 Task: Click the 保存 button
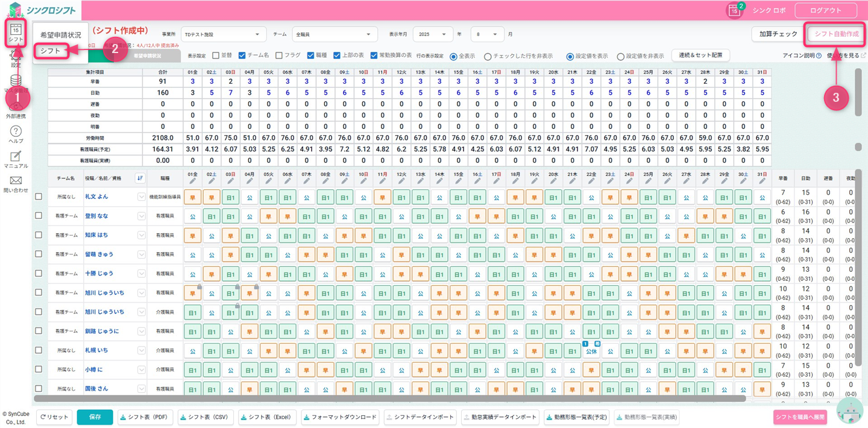pyautogui.click(x=95, y=417)
